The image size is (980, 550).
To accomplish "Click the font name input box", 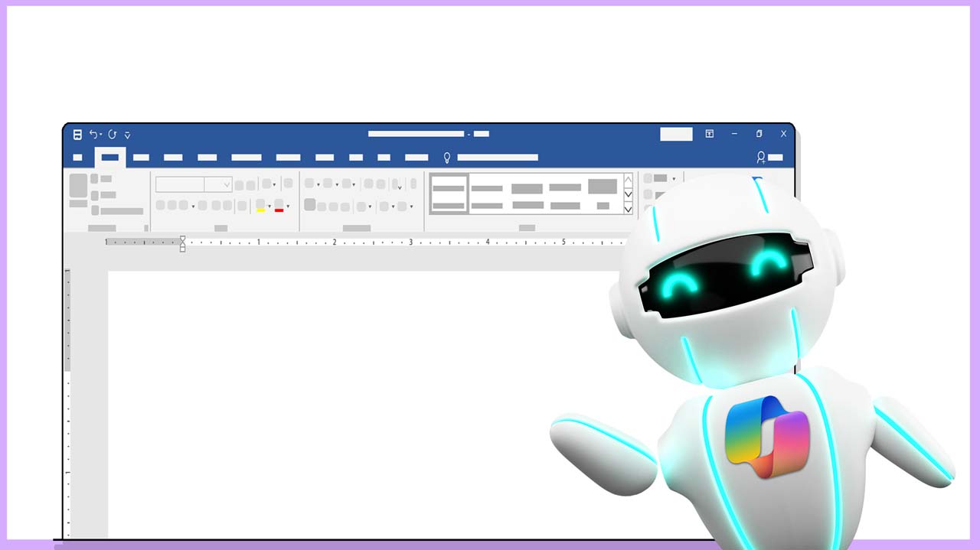I will click(x=179, y=184).
